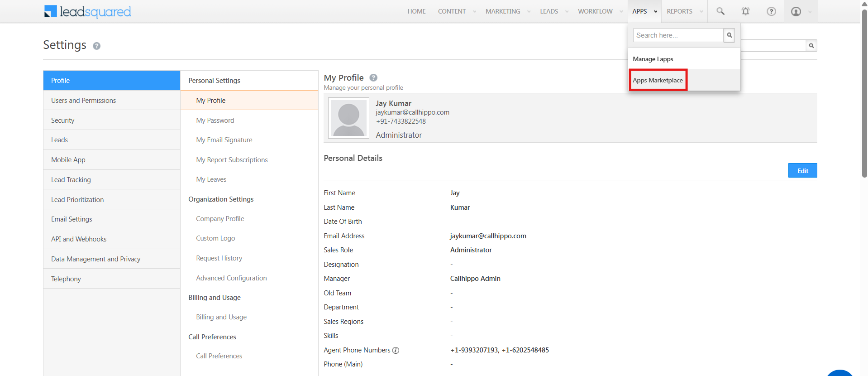The image size is (868, 376).
Task: Click the Callhippo Admin manager value
Action: tap(475, 279)
